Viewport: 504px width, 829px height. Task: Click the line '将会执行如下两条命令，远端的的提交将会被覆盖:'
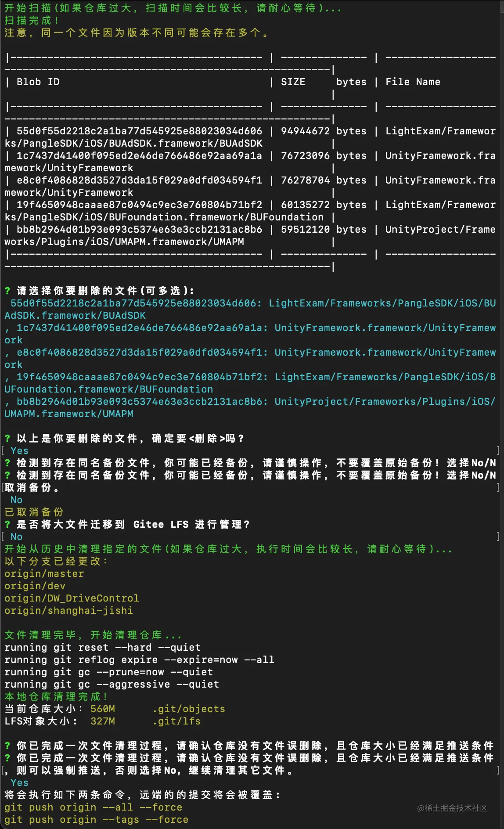click(142, 795)
